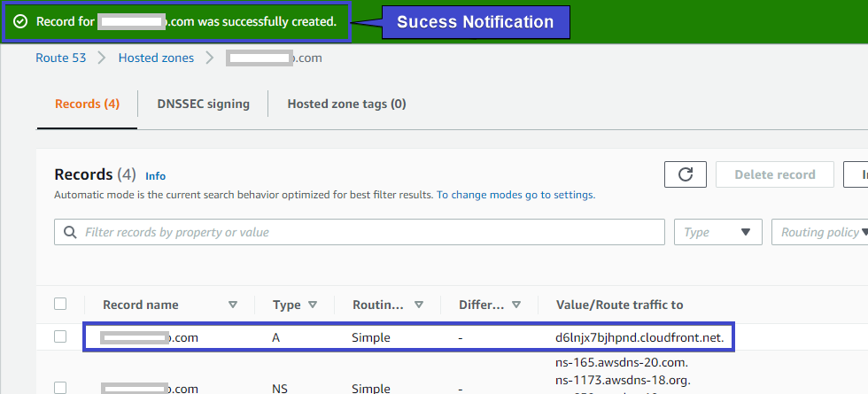868x394 pixels.
Task: Click the Value/Route traffic to column header
Action: 619,305
